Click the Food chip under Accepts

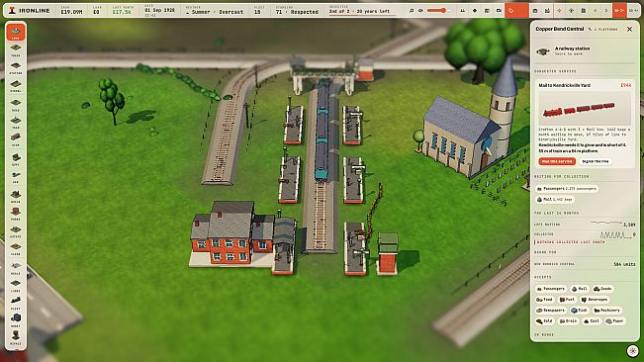[x=545, y=300]
